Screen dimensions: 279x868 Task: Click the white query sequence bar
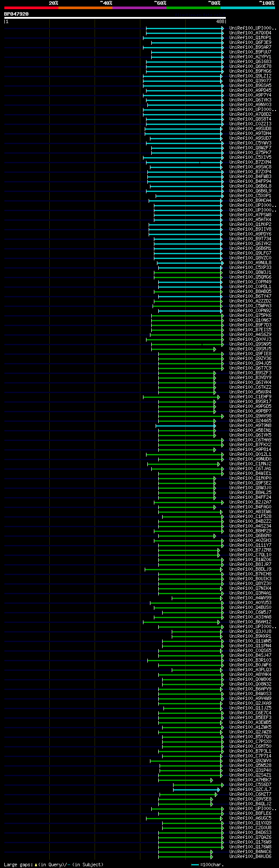tap(115, 18)
